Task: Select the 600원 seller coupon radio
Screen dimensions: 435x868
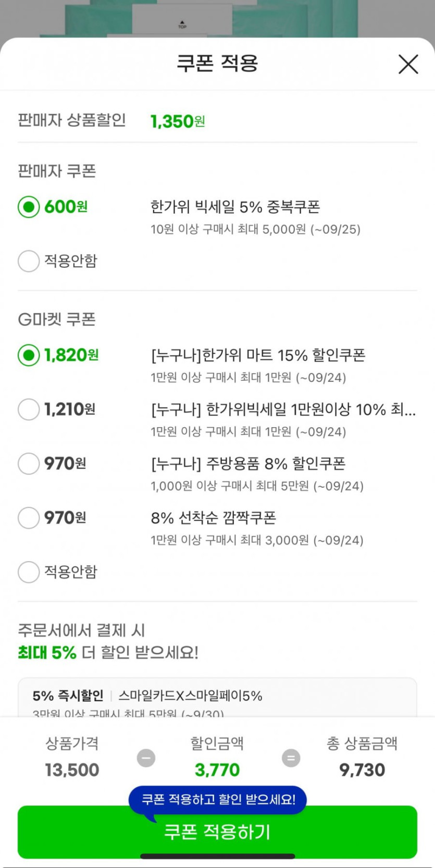Action: [x=29, y=207]
